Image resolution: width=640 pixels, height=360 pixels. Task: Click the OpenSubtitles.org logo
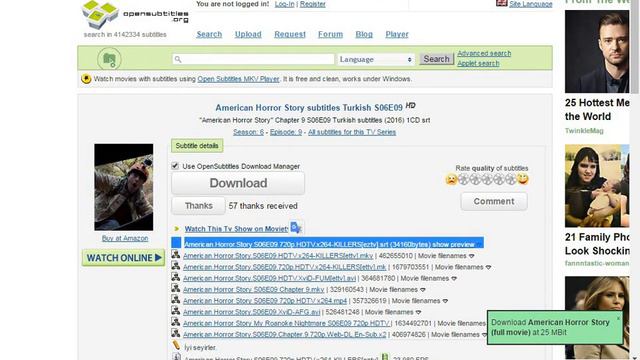135,15
